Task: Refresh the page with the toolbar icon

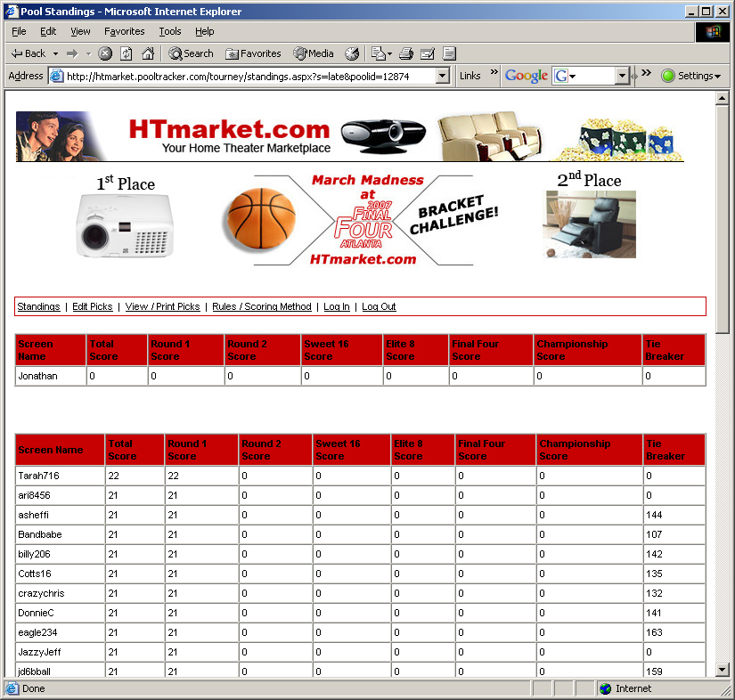Action: click(127, 53)
